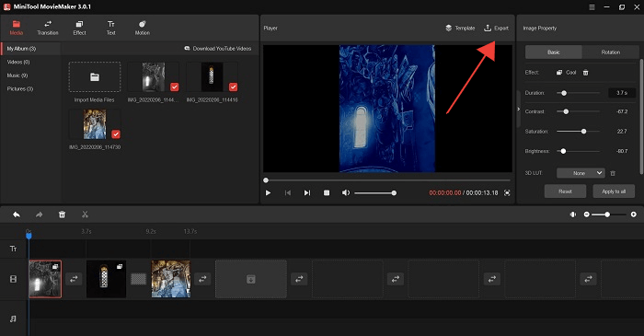The width and height of the screenshot is (644, 336).
Task: Select the IMG_20220206_114730 thumbnail
Action: pyautogui.click(x=95, y=124)
